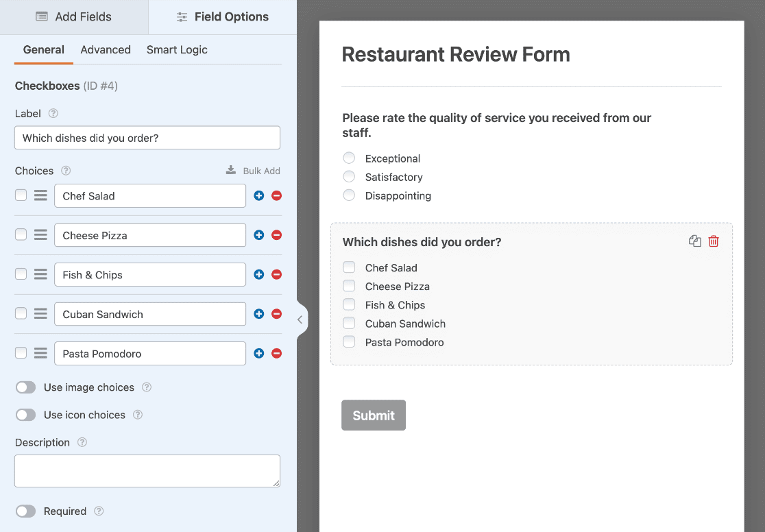Viewport: 765px width, 532px height.
Task: Delete the dishes field using the trash icon
Action: [x=714, y=241]
